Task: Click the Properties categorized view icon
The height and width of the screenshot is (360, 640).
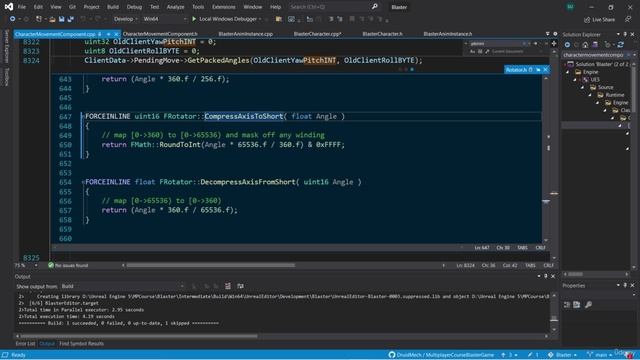Action: tap(567, 304)
